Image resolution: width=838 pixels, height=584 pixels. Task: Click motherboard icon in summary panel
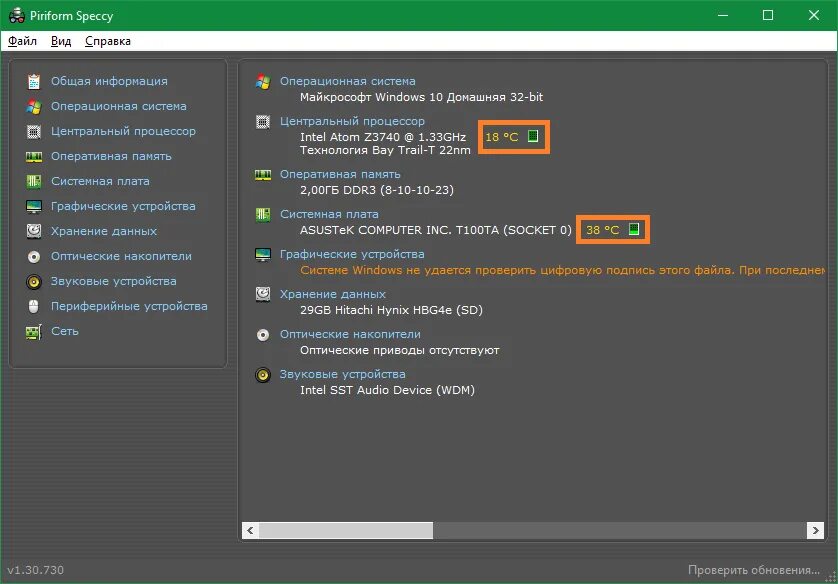click(x=263, y=215)
